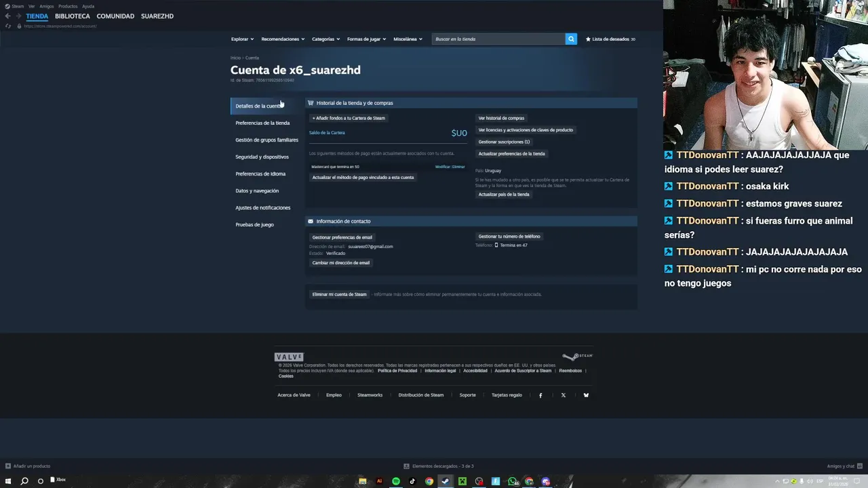
Task: Open Windows search from the taskbar
Action: pyautogui.click(x=24, y=481)
